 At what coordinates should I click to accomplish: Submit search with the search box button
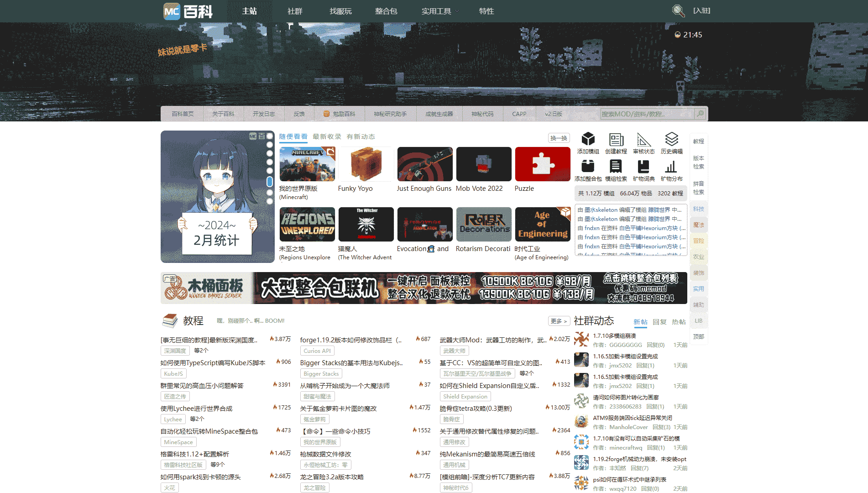[701, 114]
